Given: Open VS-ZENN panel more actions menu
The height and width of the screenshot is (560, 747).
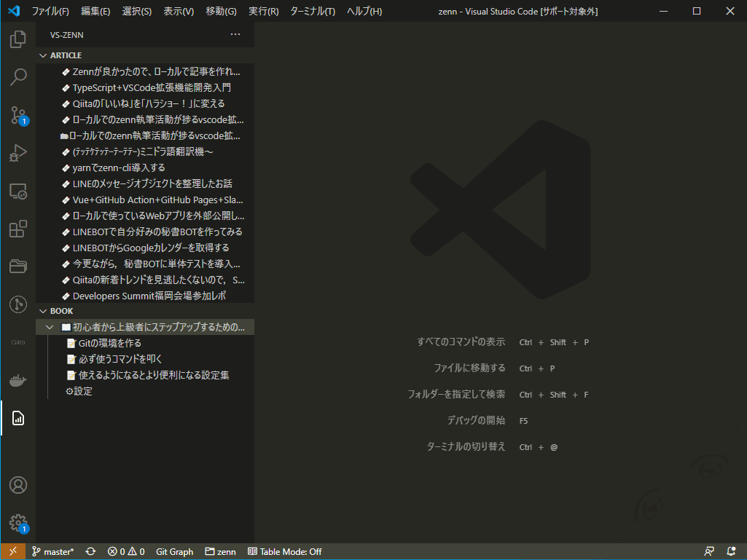Looking at the screenshot, I should [235, 34].
